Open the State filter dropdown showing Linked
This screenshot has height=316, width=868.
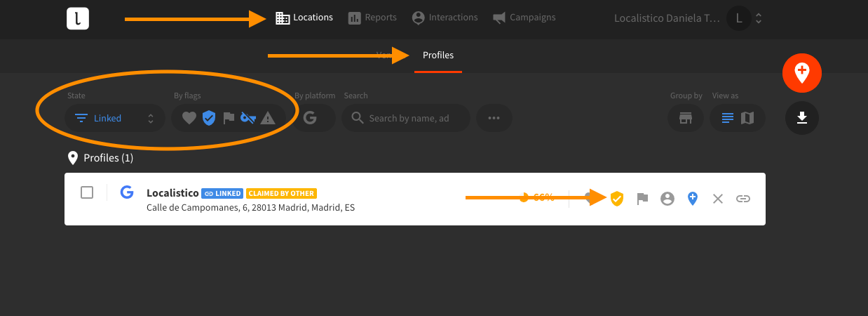[x=115, y=118]
